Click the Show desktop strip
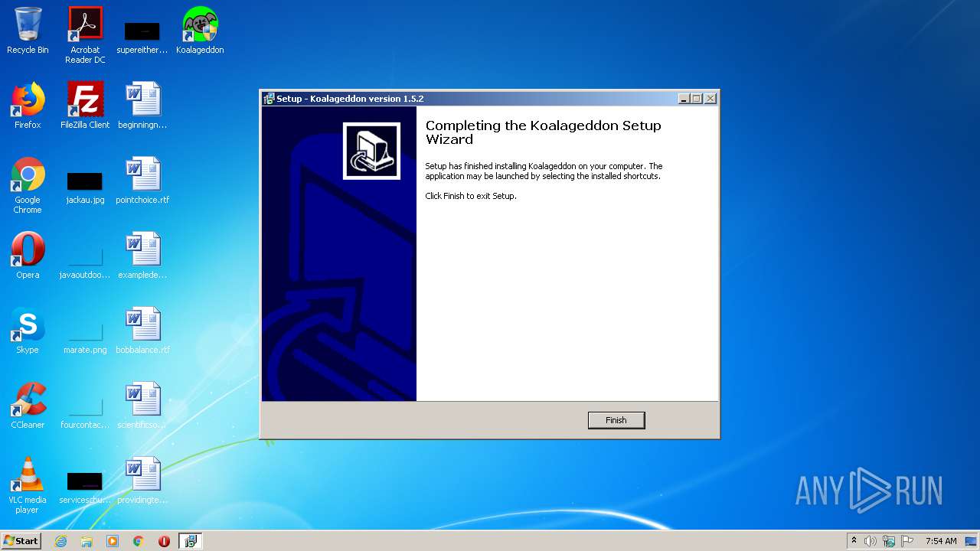980x551 pixels. (x=972, y=541)
